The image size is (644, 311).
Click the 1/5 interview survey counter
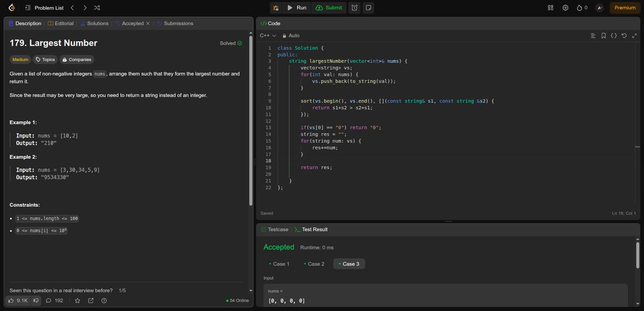(122, 291)
